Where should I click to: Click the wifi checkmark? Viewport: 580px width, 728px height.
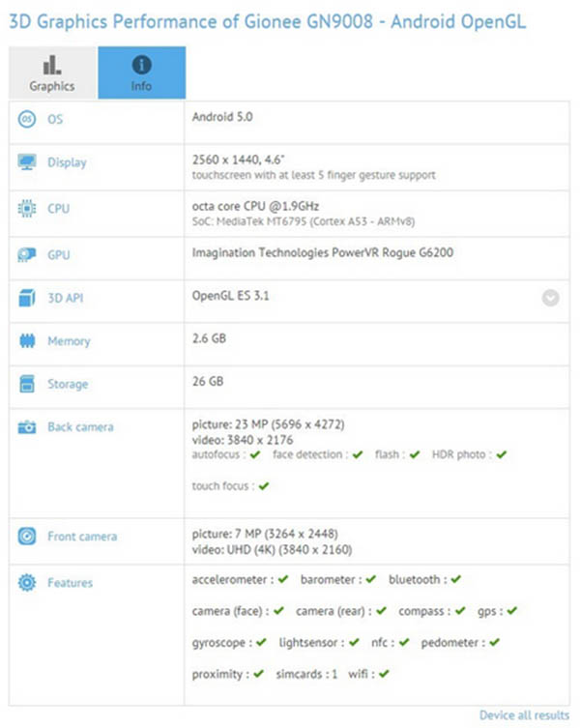click(384, 674)
